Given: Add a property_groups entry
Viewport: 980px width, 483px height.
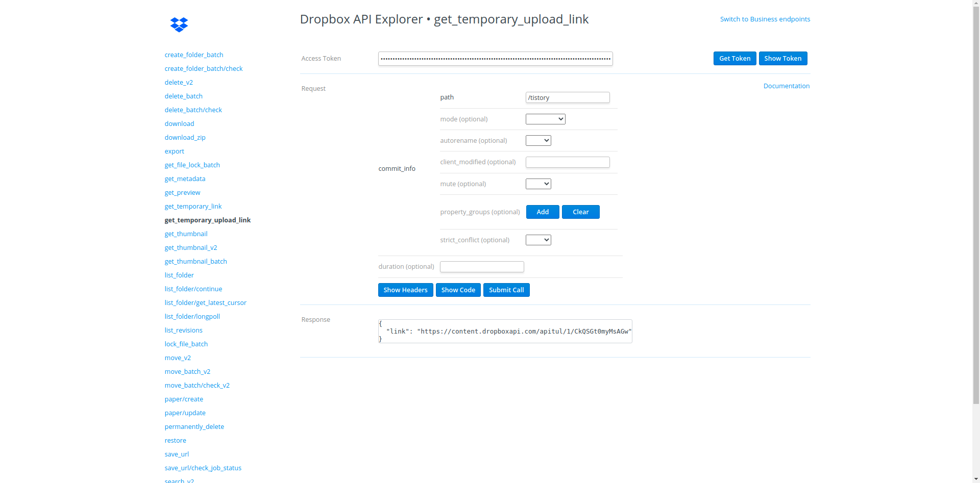Looking at the screenshot, I should click(543, 212).
